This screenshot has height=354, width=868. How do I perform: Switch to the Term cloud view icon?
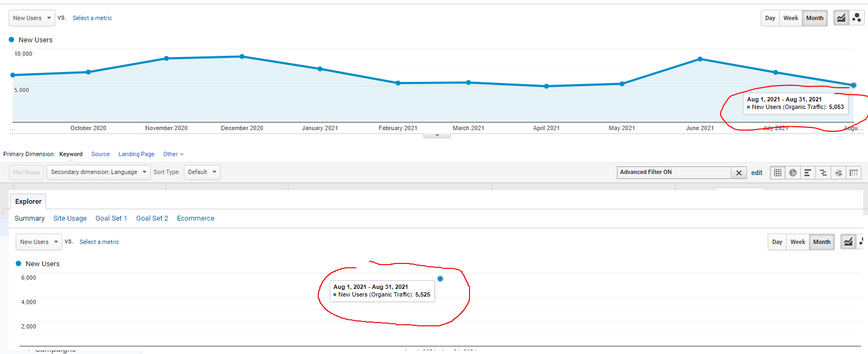click(838, 172)
